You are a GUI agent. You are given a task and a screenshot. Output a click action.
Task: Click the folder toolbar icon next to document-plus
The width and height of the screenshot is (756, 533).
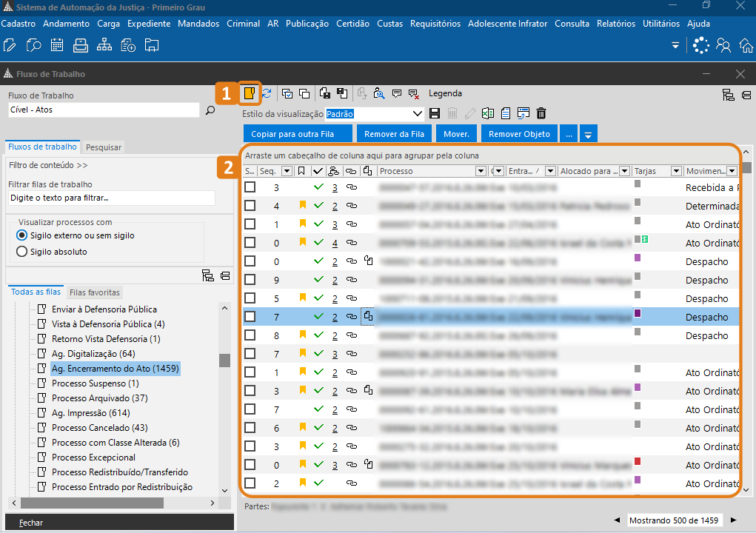coord(151,46)
